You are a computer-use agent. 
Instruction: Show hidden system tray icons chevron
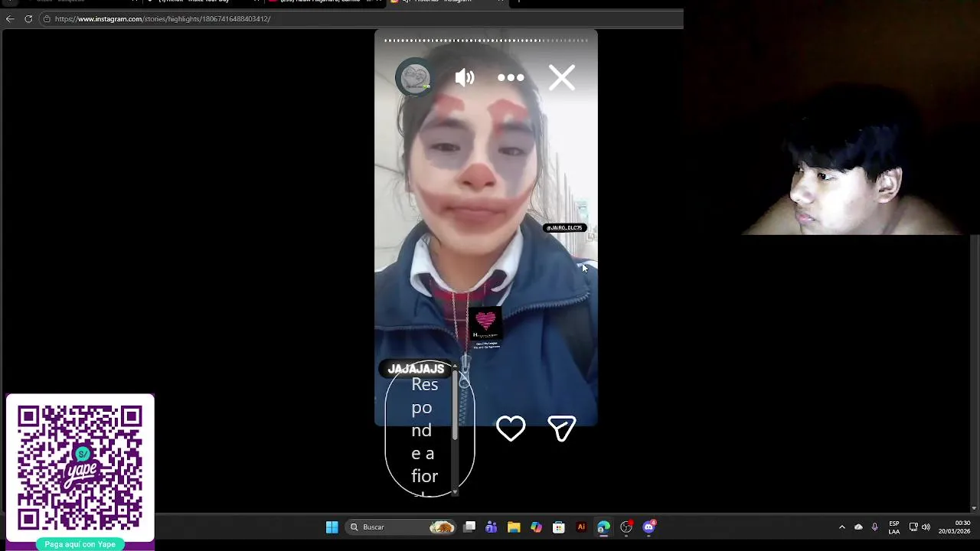842,527
